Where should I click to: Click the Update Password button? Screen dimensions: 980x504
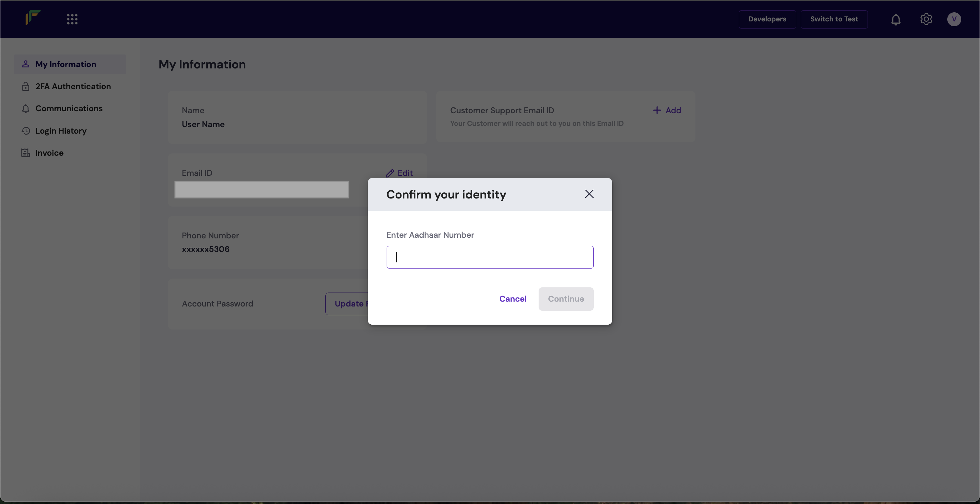pyautogui.click(x=347, y=304)
